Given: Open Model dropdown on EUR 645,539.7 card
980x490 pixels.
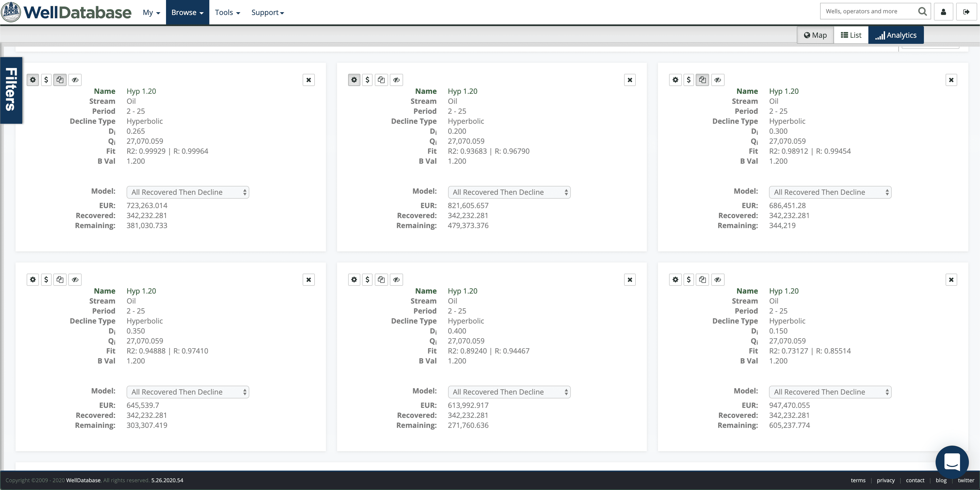Looking at the screenshot, I should pyautogui.click(x=188, y=392).
